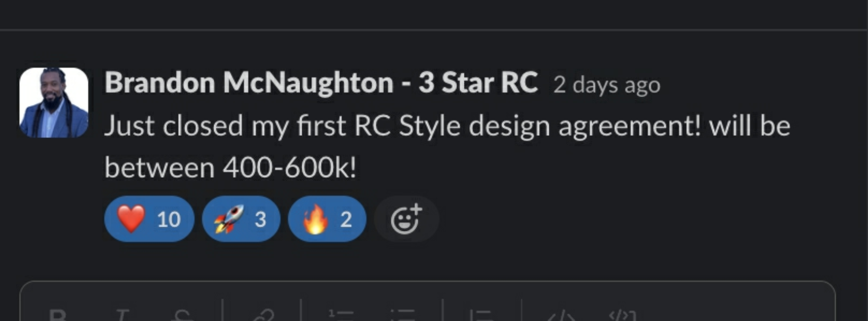The width and height of the screenshot is (868, 321).
Task: Insert a link using the chain icon
Action: (x=262, y=315)
